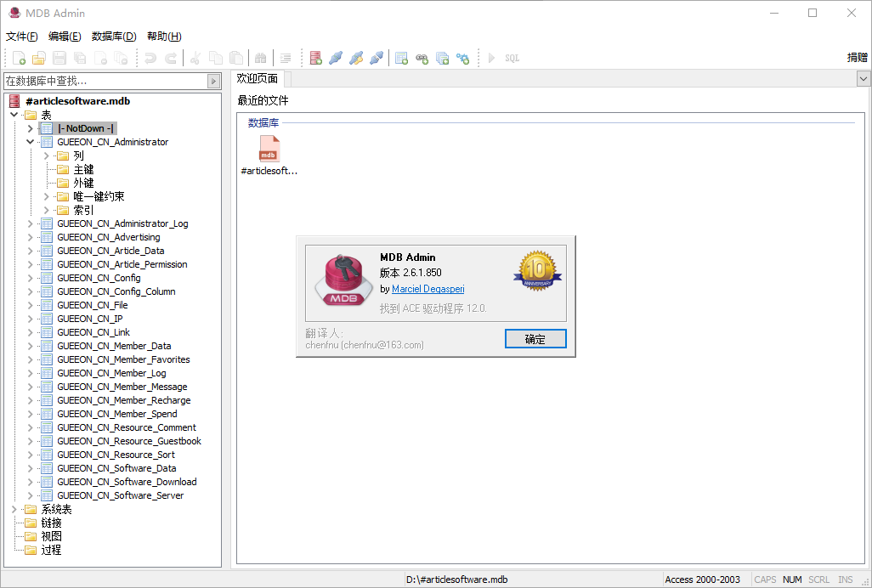Click the red database toolbar icon
This screenshot has width=872, height=588.
pyautogui.click(x=315, y=58)
